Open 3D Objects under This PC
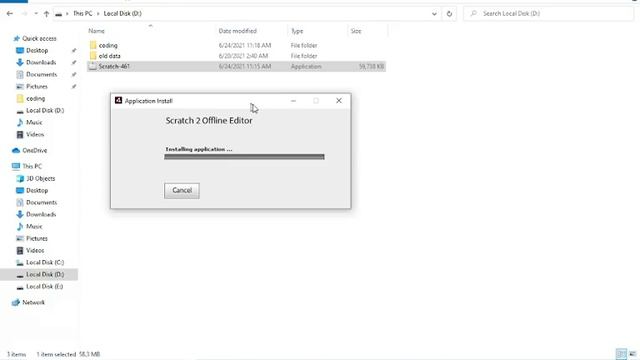The image size is (640, 360). point(40,179)
